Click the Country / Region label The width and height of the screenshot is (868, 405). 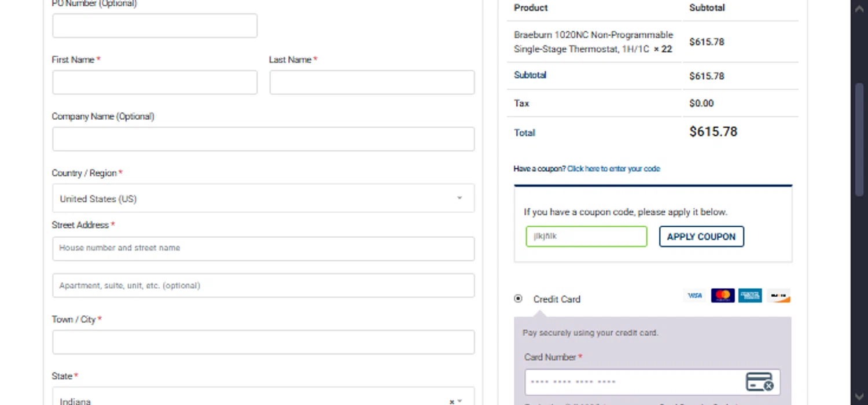(87, 173)
